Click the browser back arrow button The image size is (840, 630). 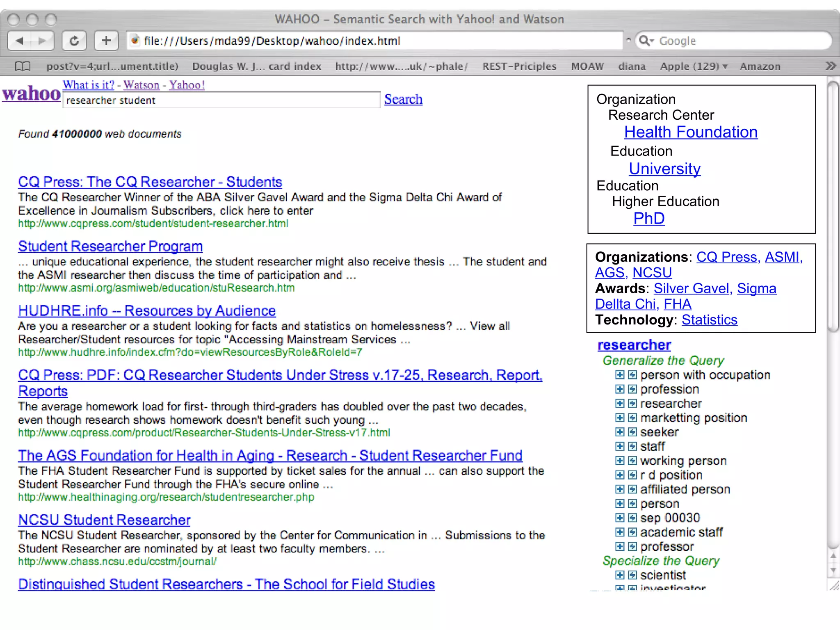19,41
